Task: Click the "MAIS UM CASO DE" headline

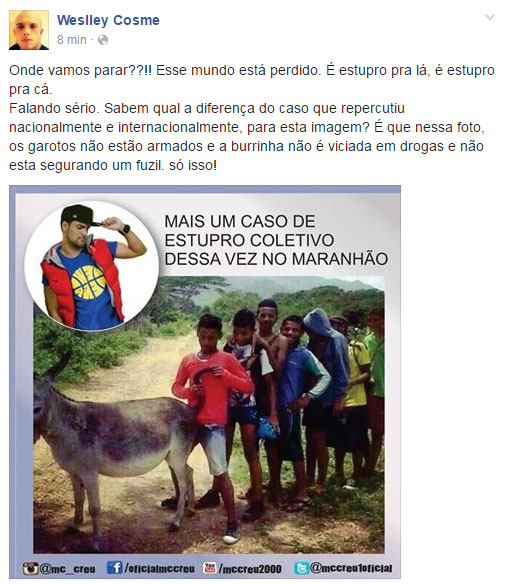Action: pos(240,221)
